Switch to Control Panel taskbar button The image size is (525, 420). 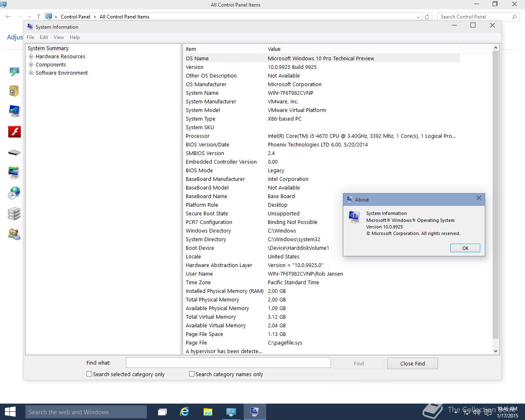231,412
